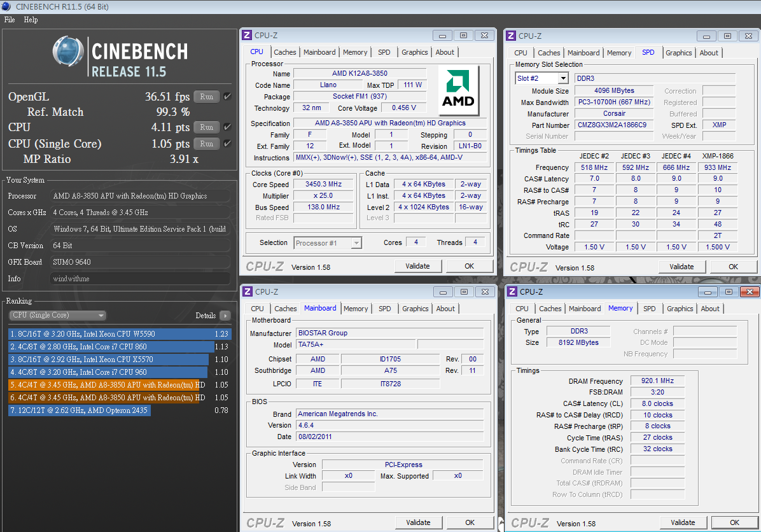Select Intel Xeon X5570 ranking bar
Viewport: 761px width, 532px height.
109,359
